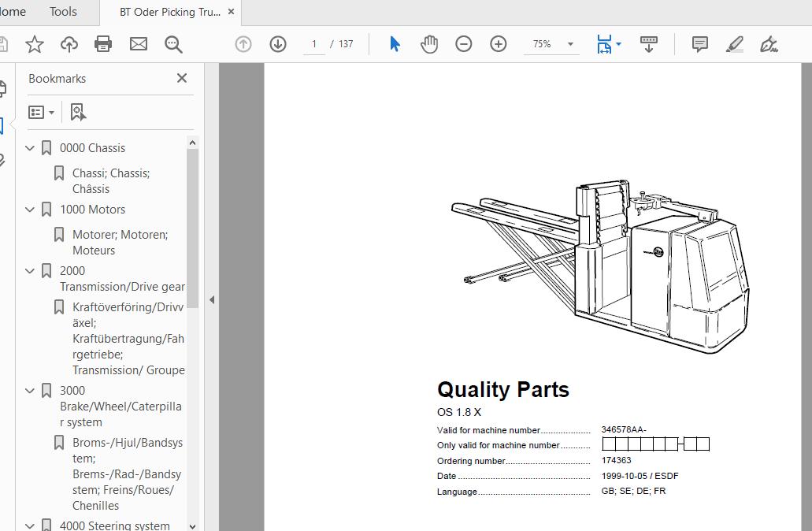812x531 pixels.
Task: Click the OS 1.8 X model text
Action: 459,412
